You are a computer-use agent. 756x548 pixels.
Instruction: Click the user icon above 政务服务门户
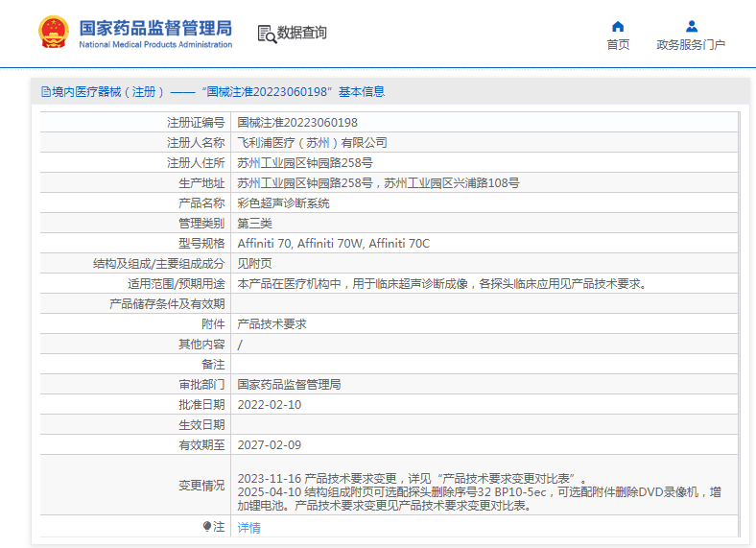tap(691, 26)
